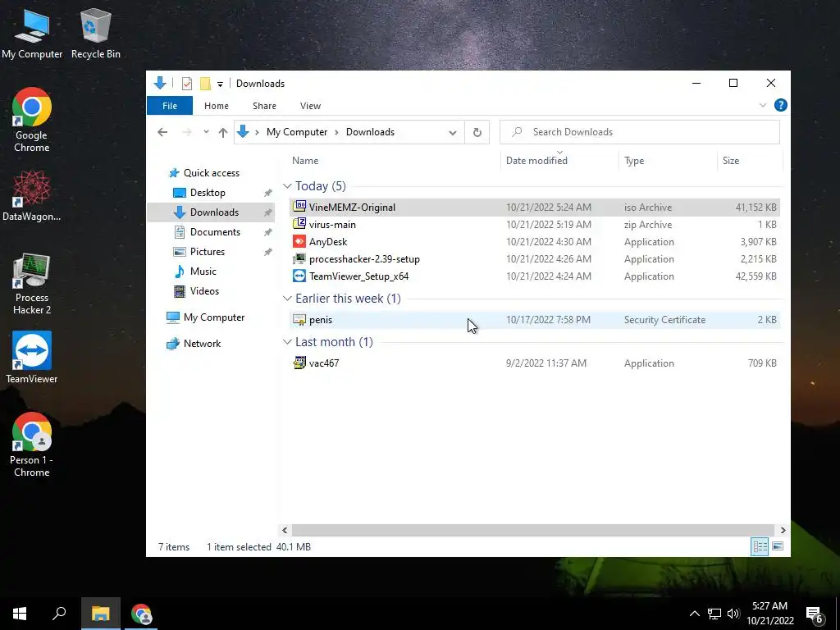Click the New folder quick access toolbar icon
The width and height of the screenshot is (840, 630).
coord(205,84)
